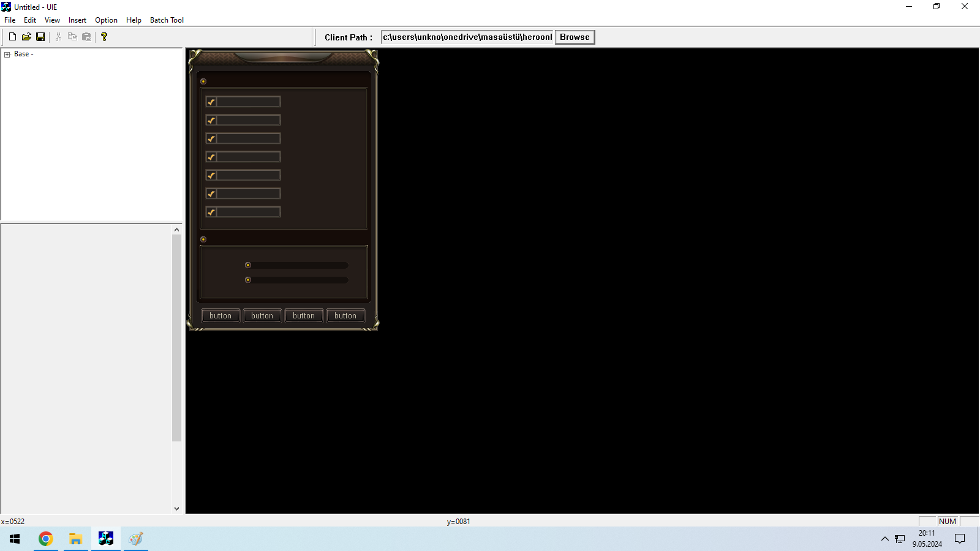Open Chrome from the taskbar
The image size is (980, 551).
pos(46,539)
